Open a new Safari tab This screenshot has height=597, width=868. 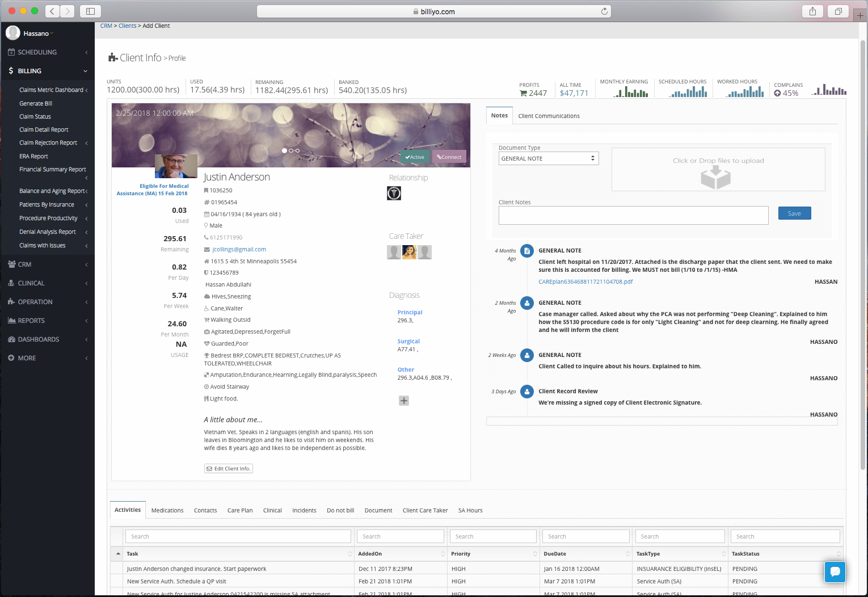[860, 15]
